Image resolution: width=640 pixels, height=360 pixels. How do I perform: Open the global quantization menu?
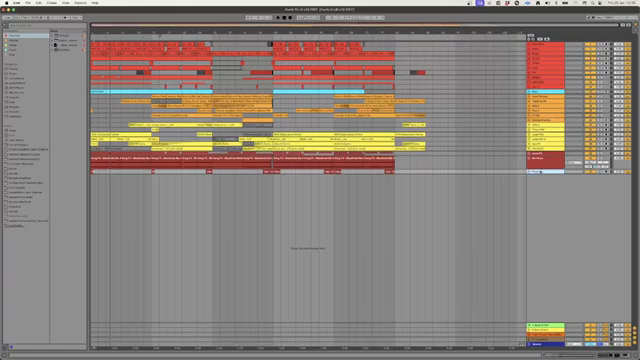pos(78,18)
